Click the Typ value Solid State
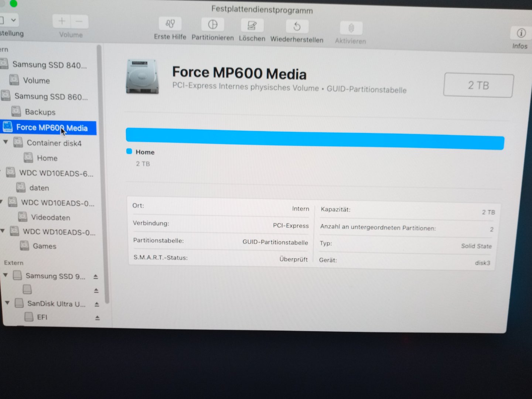 click(x=476, y=246)
